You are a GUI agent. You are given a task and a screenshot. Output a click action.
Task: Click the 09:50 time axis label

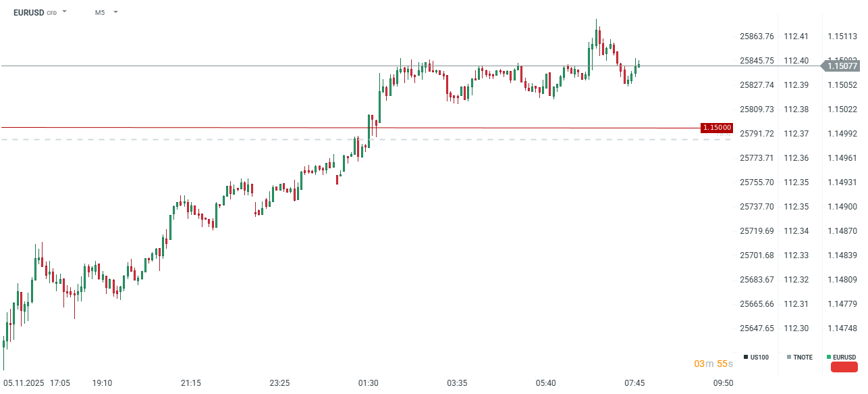pyautogui.click(x=724, y=383)
